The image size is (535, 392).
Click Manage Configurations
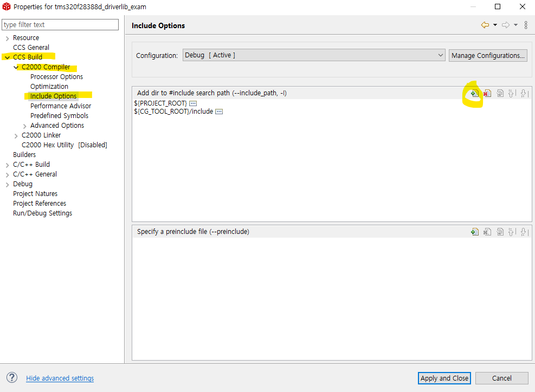point(487,55)
